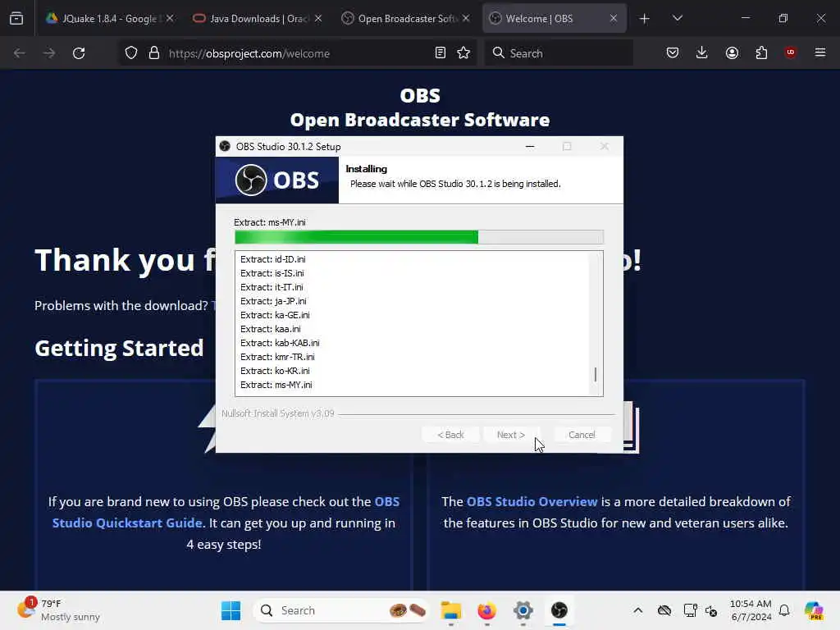Viewport: 840px width, 630px height.
Task: Select the 'Extract: ka-GE.ini' log line
Action: pos(275,315)
